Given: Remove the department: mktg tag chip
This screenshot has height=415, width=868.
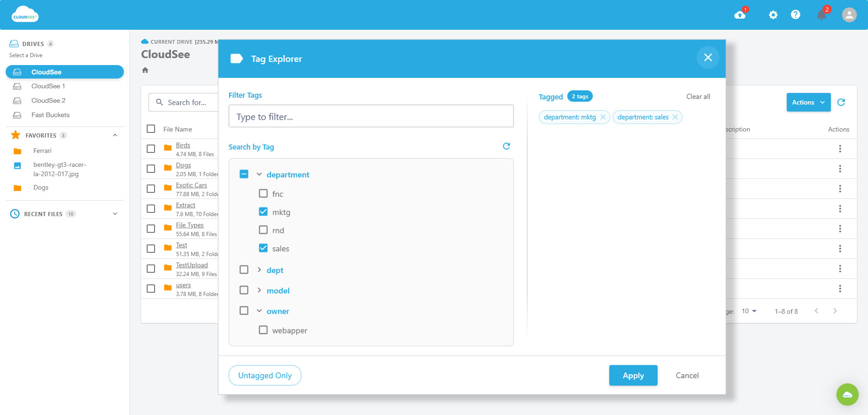Looking at the screenshot, I should tap(603, 117).
